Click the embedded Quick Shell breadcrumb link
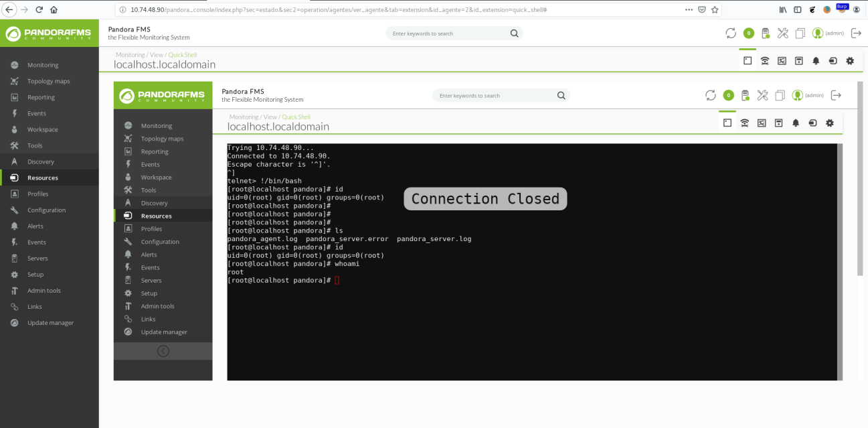Image resolution: width=868 pixels, height=428 pixels. 296,117
